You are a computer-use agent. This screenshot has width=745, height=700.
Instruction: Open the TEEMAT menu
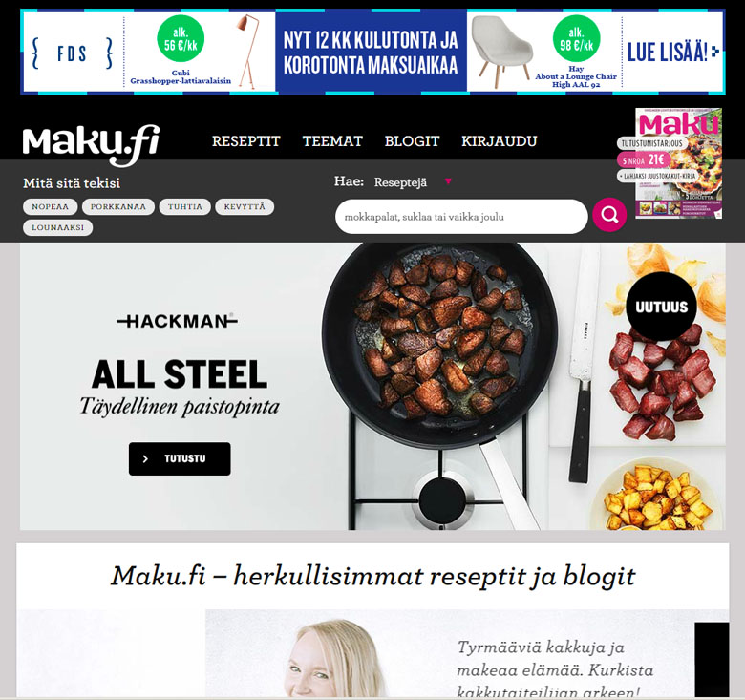click(x=332, y=141)
